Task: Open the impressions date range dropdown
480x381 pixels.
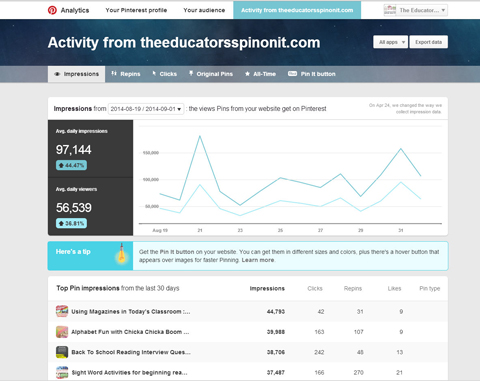Action: [146, 109]
